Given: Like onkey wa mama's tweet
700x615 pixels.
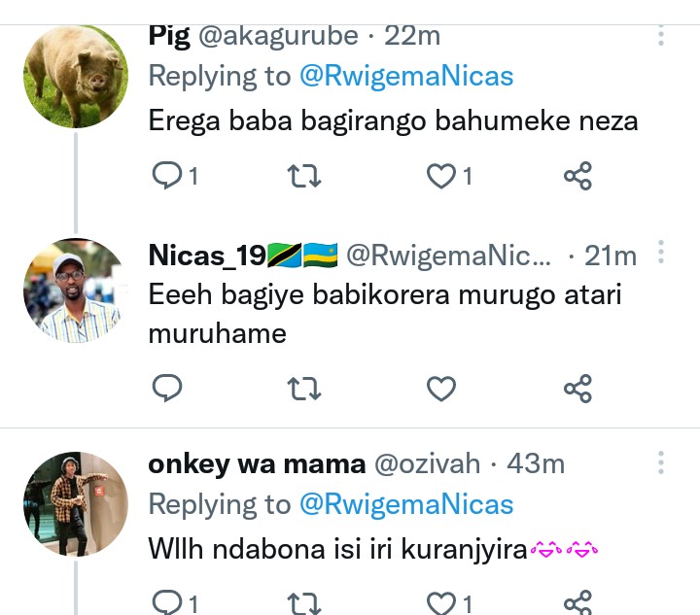Looking at the screenshot, I should pos(441,602).
